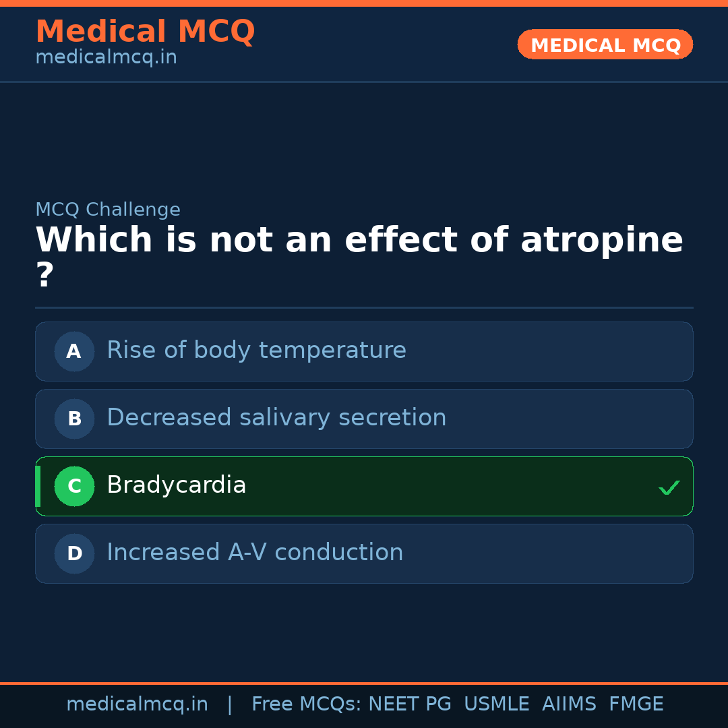
Task: Click the orange MEDICAL MCQ badge
Action: click(x=605, y=44)
